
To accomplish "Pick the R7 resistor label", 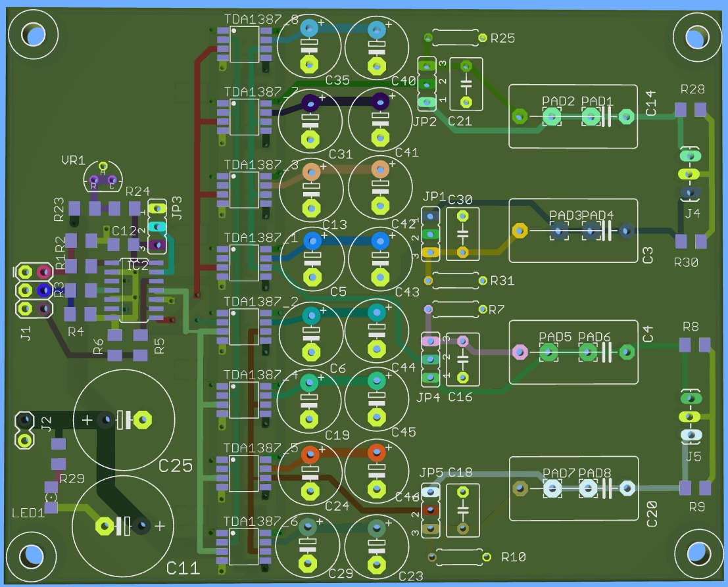I will click(497, 310).
